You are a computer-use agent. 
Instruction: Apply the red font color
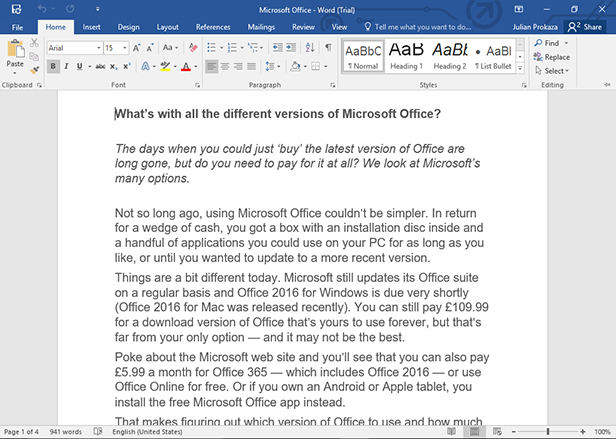coord(186,66)
